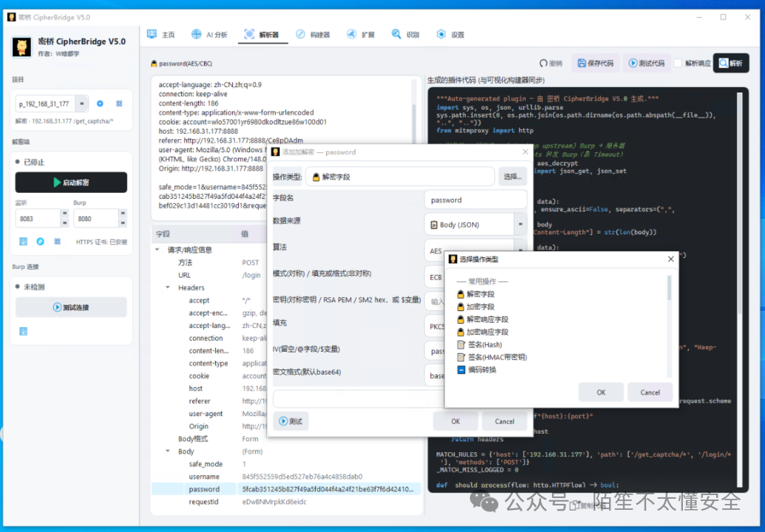The image size is (765, 532).
Task: Collapse the Headers tree node
Action: coord(168,287)
